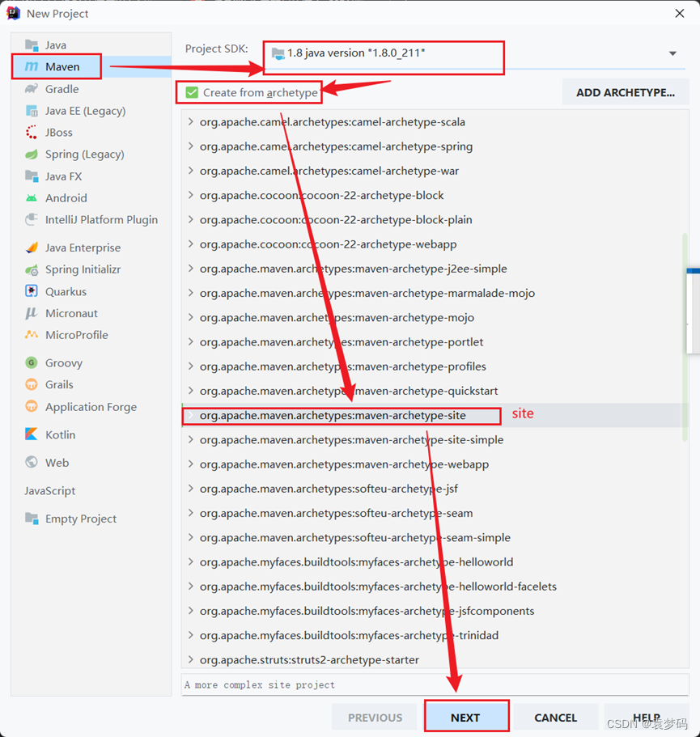Click the Groovy green G icon
Image resolution: width=700 pixels, height=737 pixels.
coord(32,363)
